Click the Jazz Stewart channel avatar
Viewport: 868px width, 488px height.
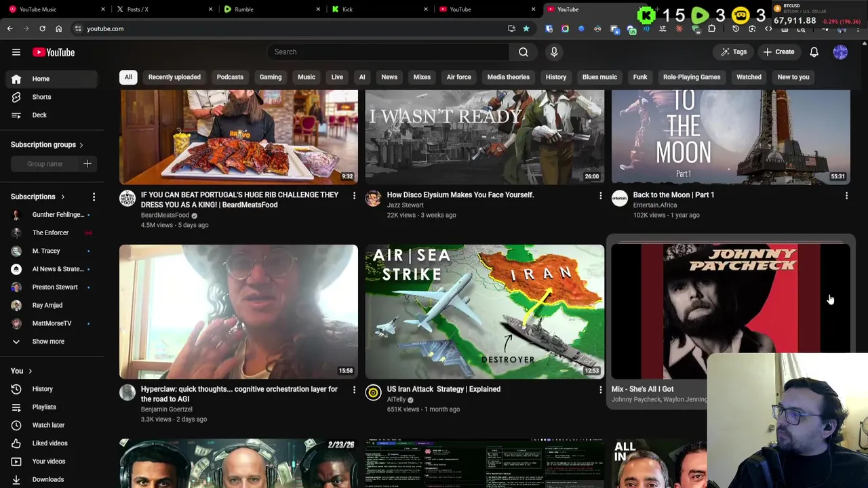[373, 198]
